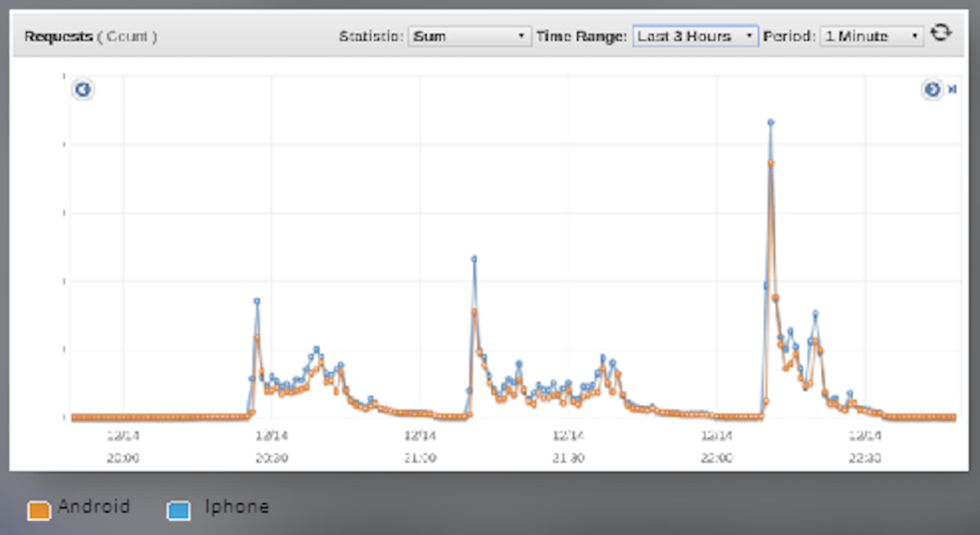Image resolution: width=980 pixels, height=535 pixels.
Task: Click the highest Android peak data point
Action: (x=772, y=162)
